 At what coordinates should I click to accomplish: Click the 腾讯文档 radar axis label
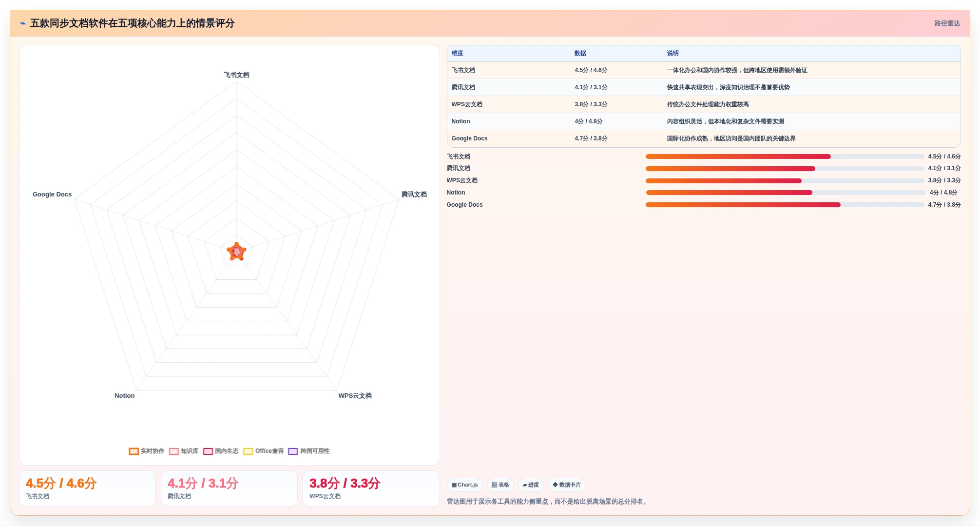tap(414, 195)
